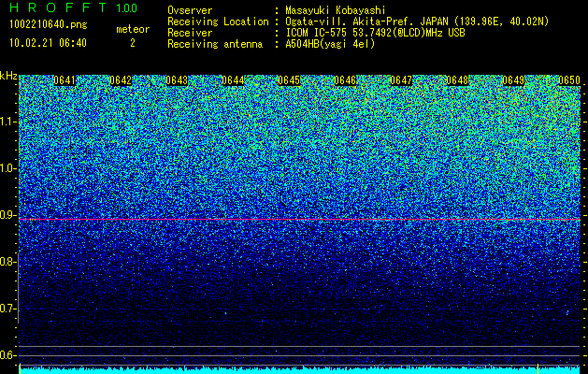Image resolution: width=588 pixels, height=374 pixels.
Task: Click the 0649 time marker
Action: click(513, 80)
